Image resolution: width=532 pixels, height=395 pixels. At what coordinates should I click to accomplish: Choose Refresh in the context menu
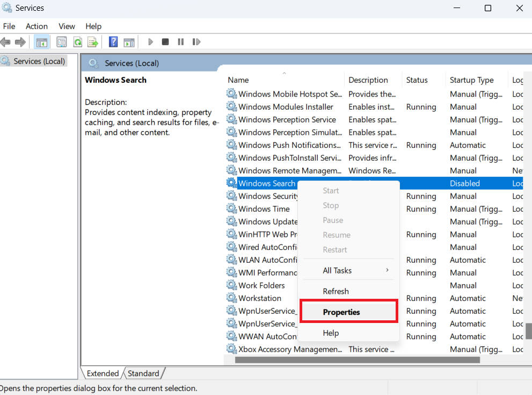(x=349, y=291)
